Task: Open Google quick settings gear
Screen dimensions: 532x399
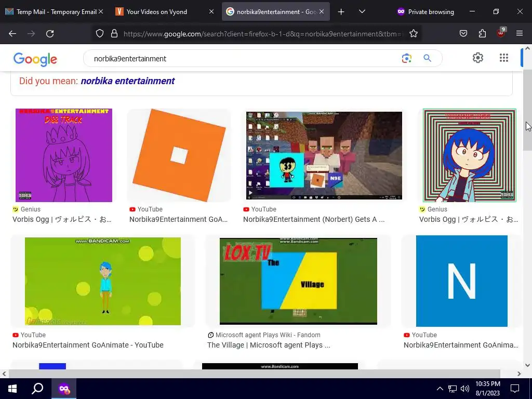Action: (x=478, y=58)
